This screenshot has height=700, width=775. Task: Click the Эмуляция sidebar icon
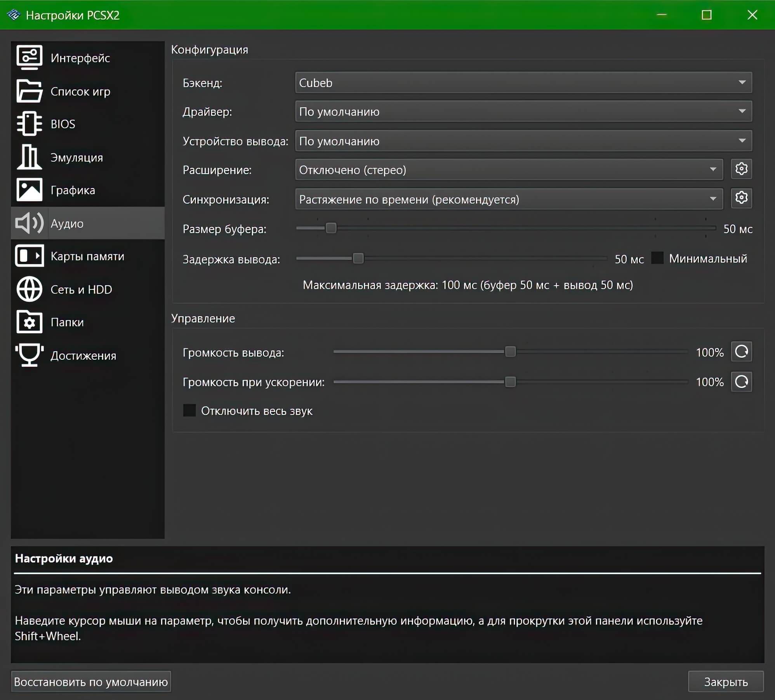(x=29, y=157)
